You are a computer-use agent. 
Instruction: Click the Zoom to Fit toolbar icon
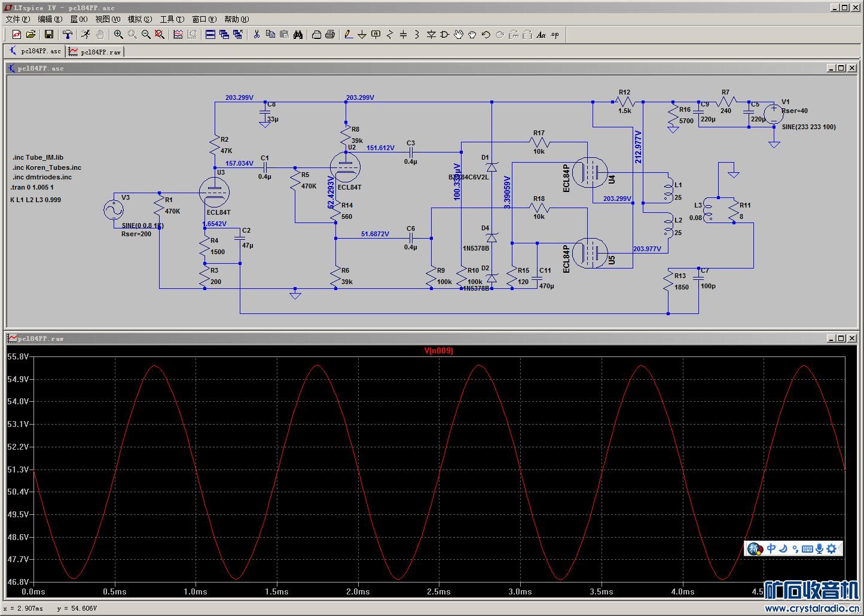tap(160, 35)
